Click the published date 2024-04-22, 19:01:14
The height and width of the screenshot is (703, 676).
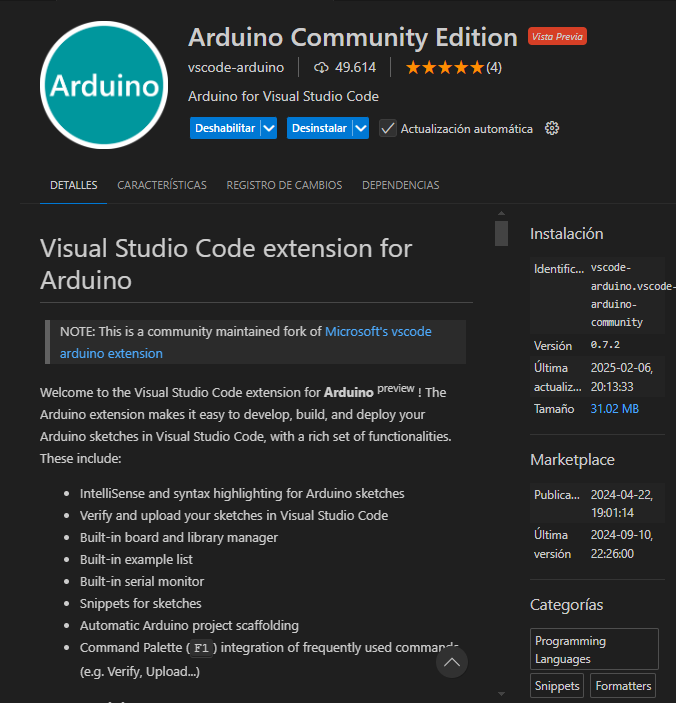tap(622, 503)
